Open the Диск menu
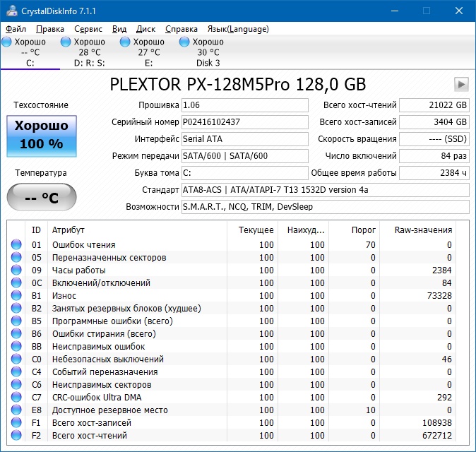This screenshot has height=452, width=476. tap(145, 29)
